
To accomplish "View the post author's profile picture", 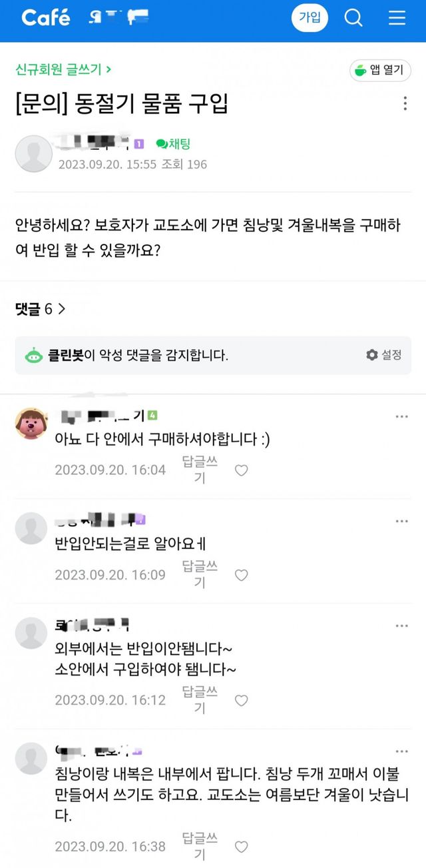I will click(x=33, y=153).
